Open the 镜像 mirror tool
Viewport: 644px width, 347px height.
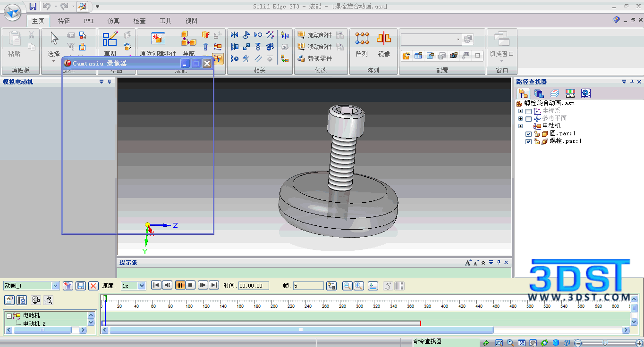(384, 45)
